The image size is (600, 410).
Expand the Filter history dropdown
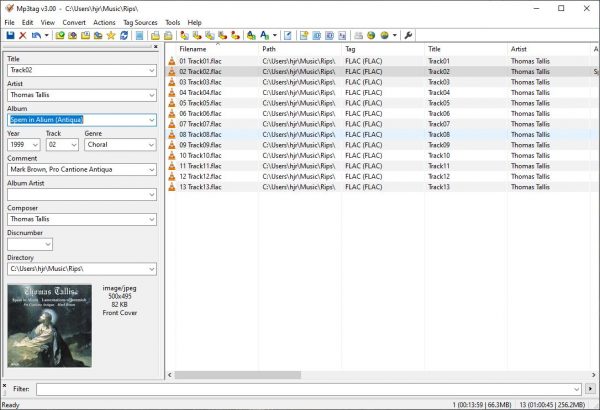pos(577,389)
